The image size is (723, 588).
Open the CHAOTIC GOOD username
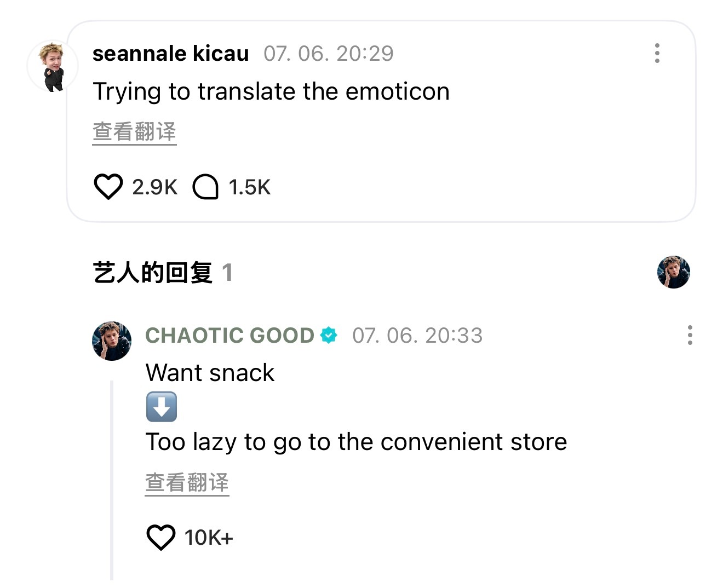point(229,335)
